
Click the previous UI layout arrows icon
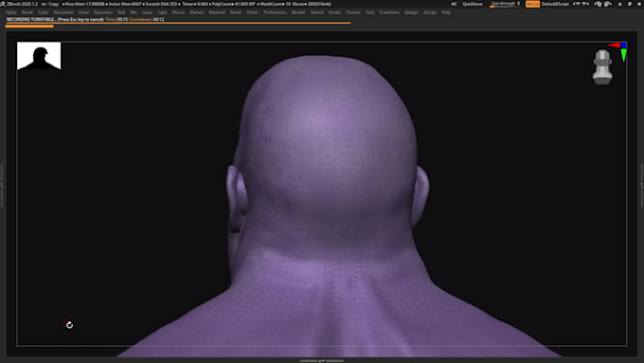577,4
